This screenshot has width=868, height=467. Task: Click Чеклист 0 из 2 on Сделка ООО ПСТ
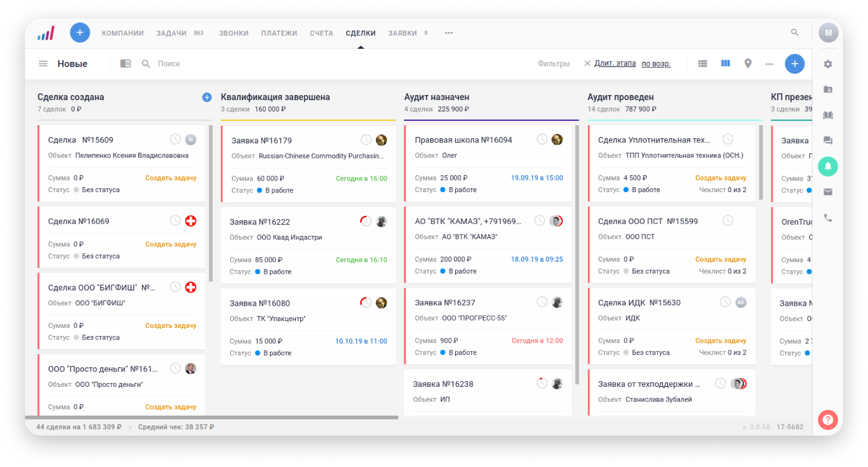click(x=722, y=271)
